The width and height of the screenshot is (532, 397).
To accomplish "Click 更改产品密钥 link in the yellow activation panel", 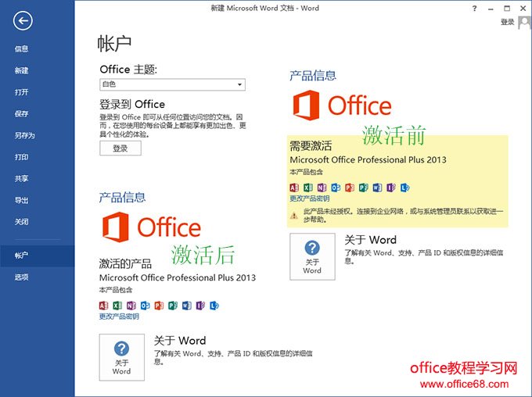I will [310, 198].
